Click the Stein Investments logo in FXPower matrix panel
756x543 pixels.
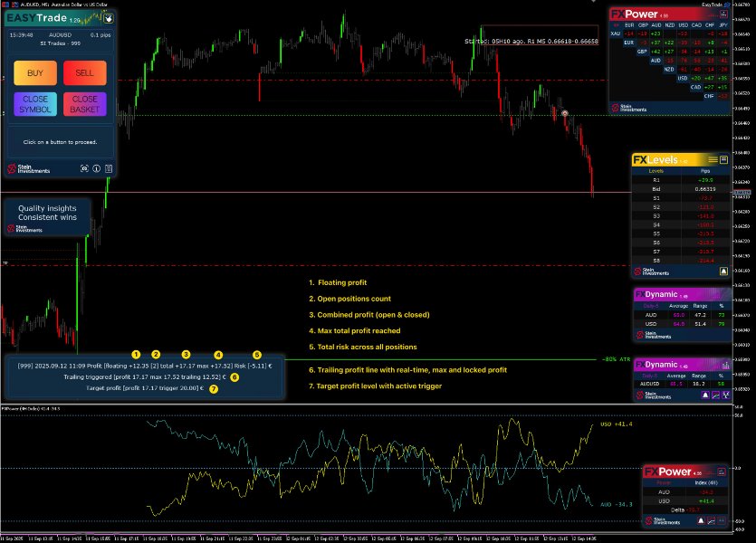(628, 108)
